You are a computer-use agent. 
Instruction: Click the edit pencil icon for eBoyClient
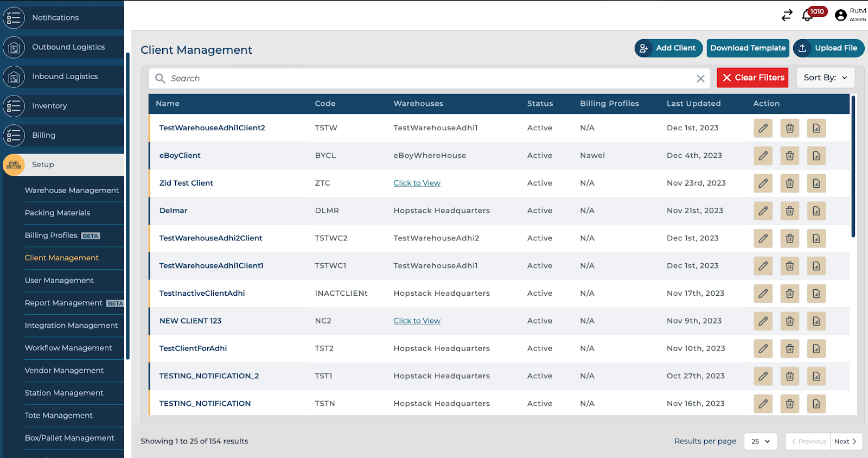(763, 156)
